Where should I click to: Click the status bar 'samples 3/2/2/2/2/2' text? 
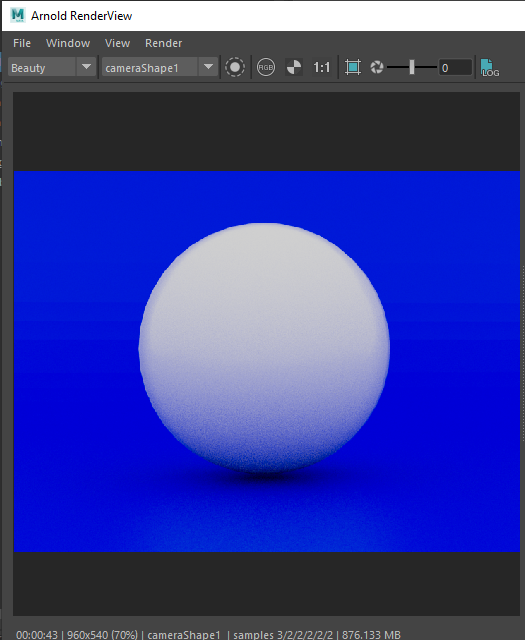tap(283, 635)
